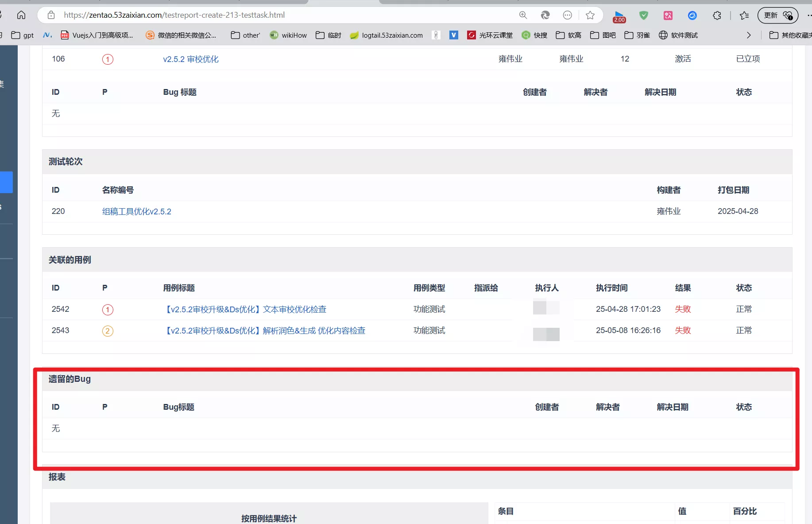Open the 其他收藏夹 bookmarks folder
Image resolution: width=812 pixels, height=524 pixels.
click(x=791, y=35)
